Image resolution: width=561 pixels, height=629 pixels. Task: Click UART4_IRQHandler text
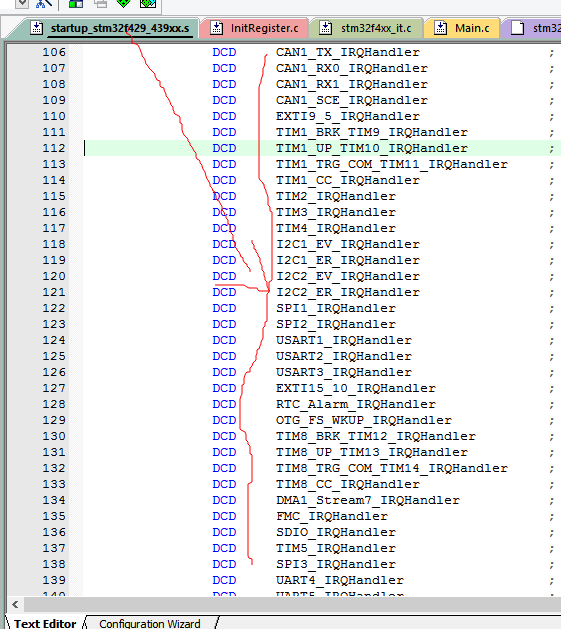point(339,580)
